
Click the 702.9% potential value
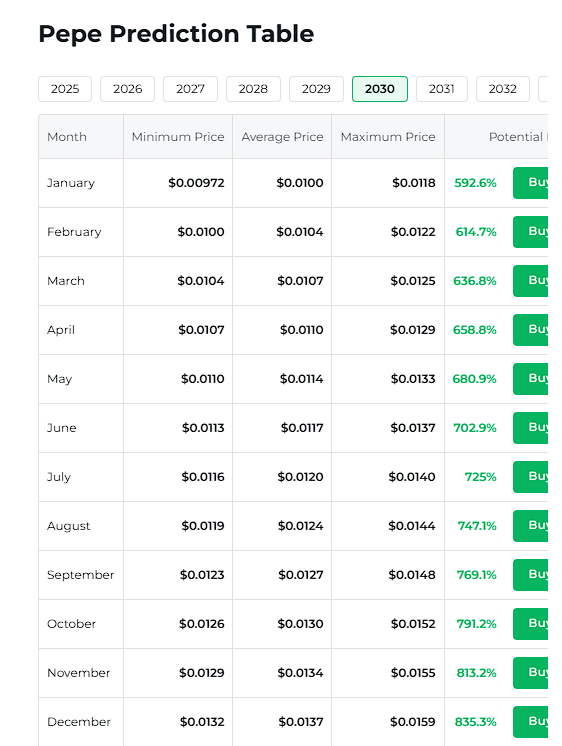coord(474,428)
